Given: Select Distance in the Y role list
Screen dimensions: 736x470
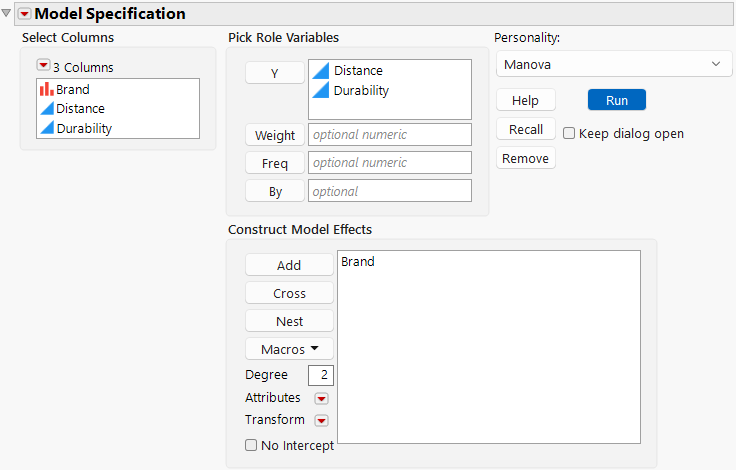Looking at the screenshot, I should pos(358,71).
